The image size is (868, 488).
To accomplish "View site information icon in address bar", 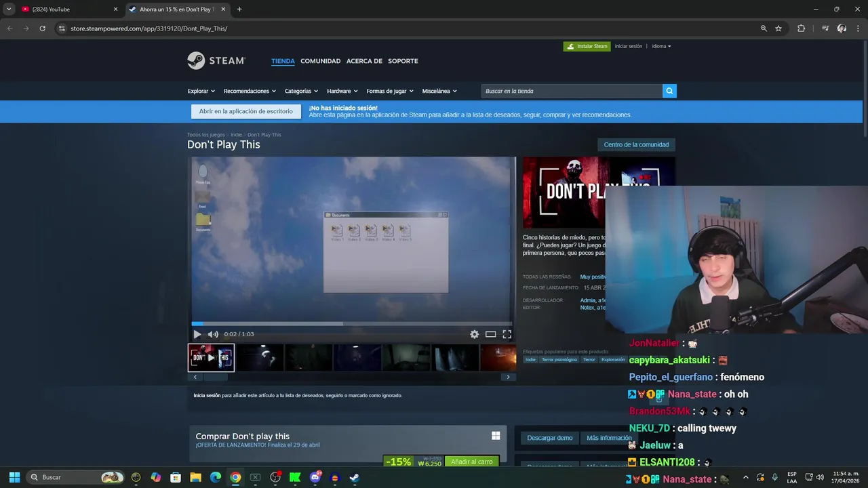I will [x=62, y=28].
